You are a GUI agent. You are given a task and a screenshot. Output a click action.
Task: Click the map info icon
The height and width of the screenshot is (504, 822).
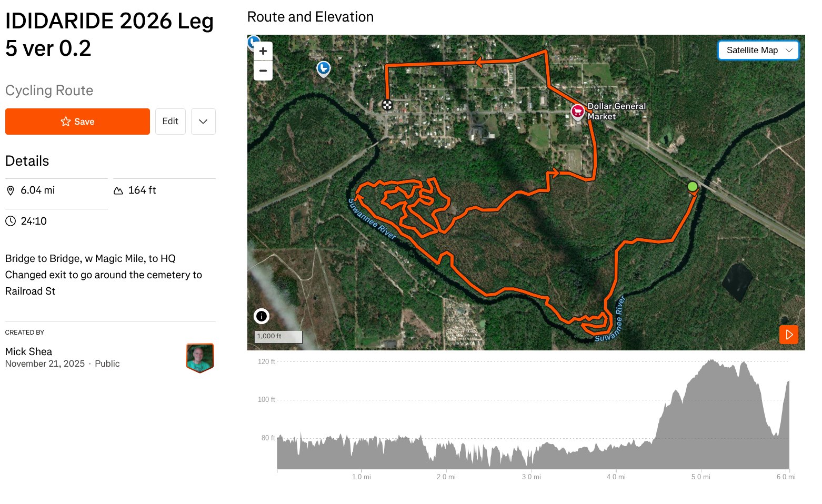click(x=262, y=316)
